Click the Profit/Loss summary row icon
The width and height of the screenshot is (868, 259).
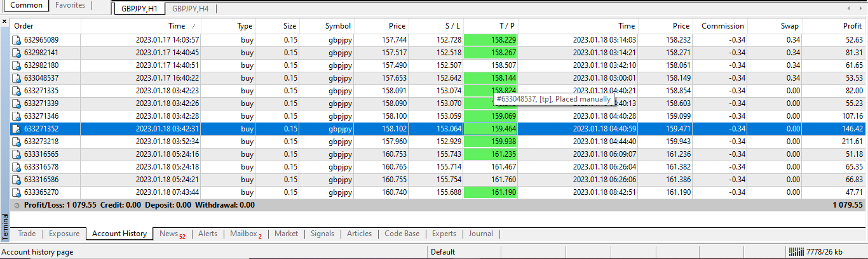[x=17, y=205]
